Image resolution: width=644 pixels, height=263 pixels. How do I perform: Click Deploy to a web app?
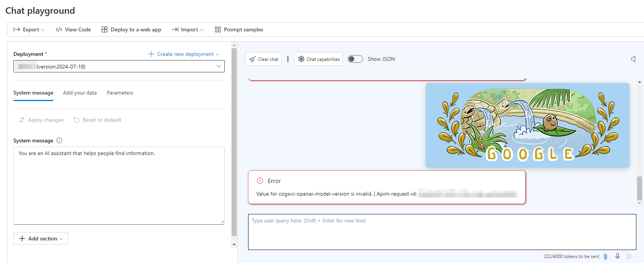[131, 29]
